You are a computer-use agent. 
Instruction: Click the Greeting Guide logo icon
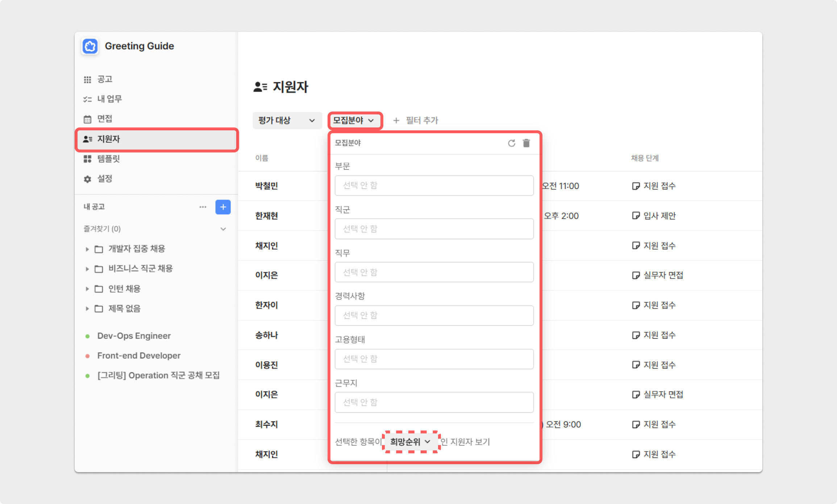(x=90, y=46)
